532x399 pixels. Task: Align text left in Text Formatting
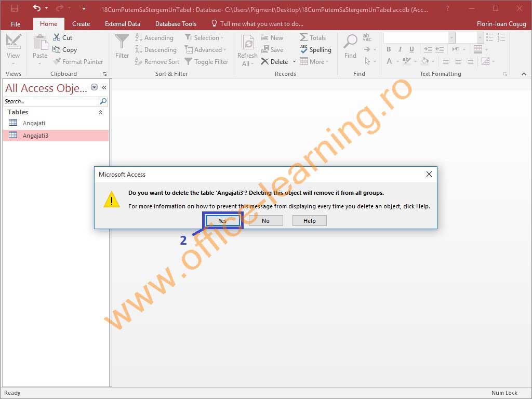tap(446, 61)
